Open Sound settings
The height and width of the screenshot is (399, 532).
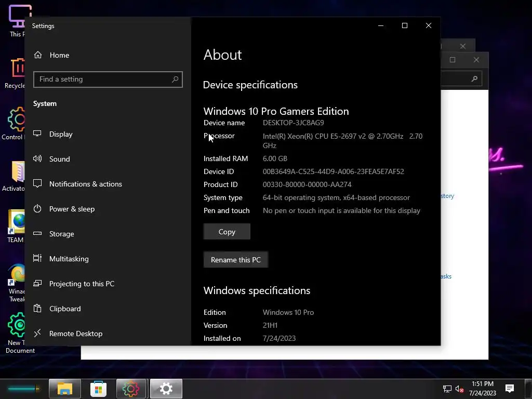pos(108,159)
